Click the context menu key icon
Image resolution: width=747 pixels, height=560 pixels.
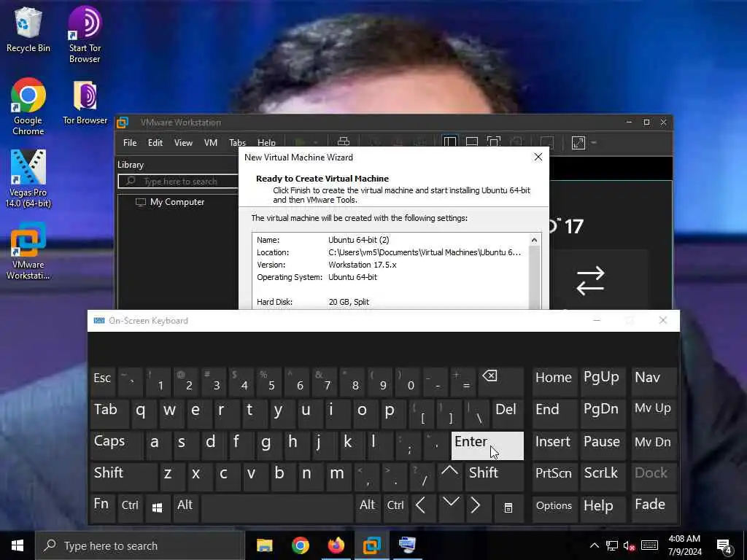click(508, 508)
